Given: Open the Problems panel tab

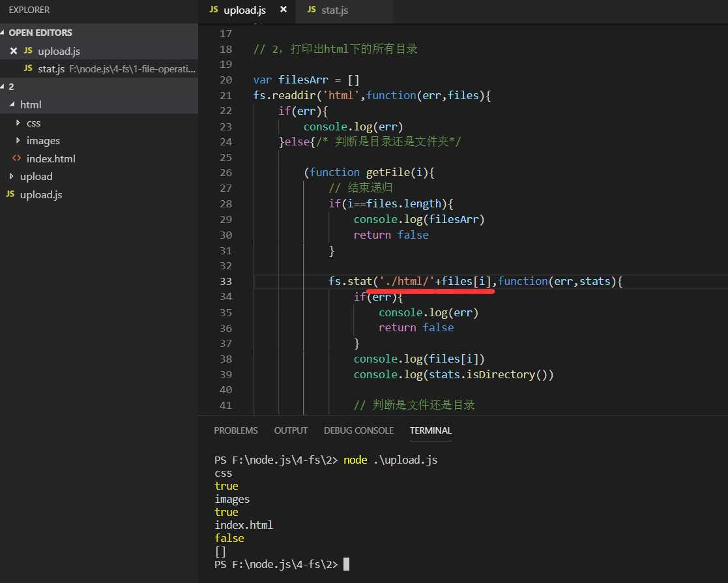Looking at the screenshot, I should [x=236, y=430].
